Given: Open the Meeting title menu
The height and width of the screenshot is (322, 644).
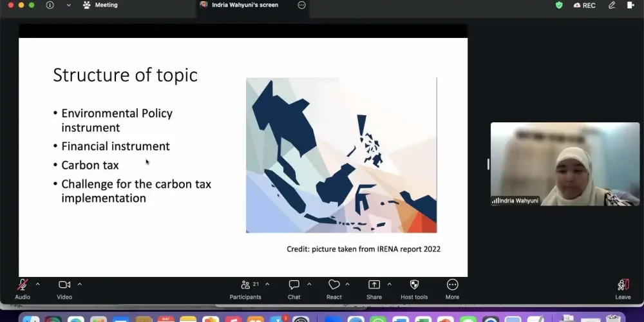Looking at the screenshot, I should tap(100, 5).
